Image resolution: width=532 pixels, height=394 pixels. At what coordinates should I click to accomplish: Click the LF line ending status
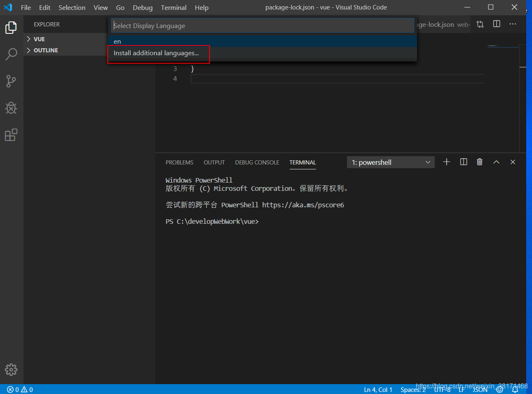(462, 389)
